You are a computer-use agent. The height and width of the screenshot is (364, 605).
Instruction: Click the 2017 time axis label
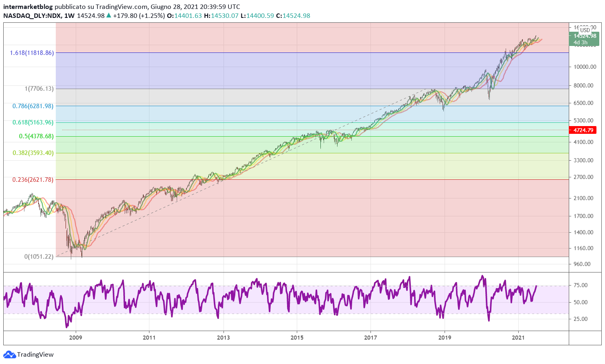pyautogui.click(x=370, y=338)
